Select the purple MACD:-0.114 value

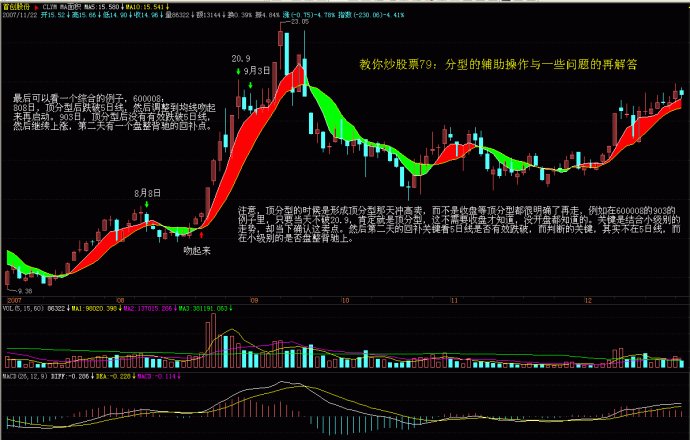(156, 377)
